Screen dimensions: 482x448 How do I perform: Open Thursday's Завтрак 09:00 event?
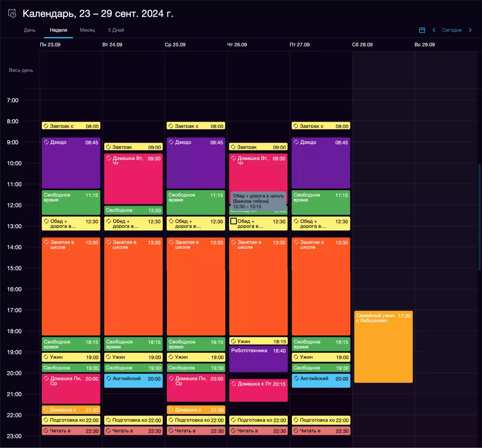[258, 147]
